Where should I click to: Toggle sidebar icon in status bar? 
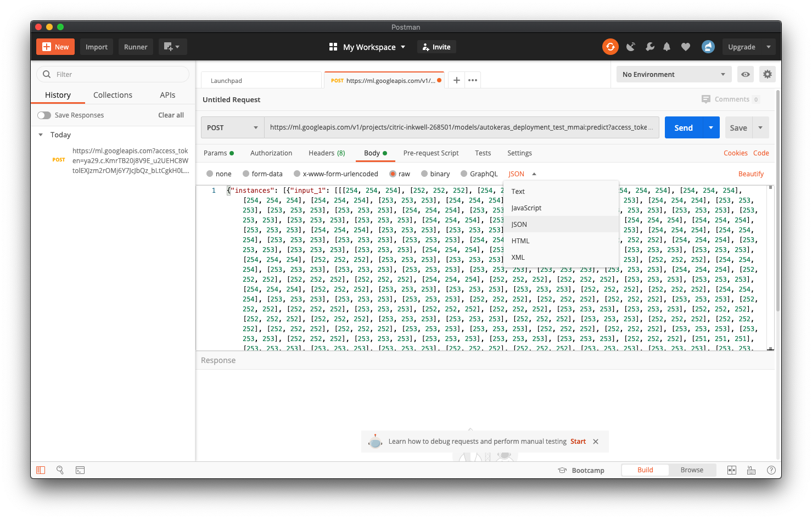(41, 470)
